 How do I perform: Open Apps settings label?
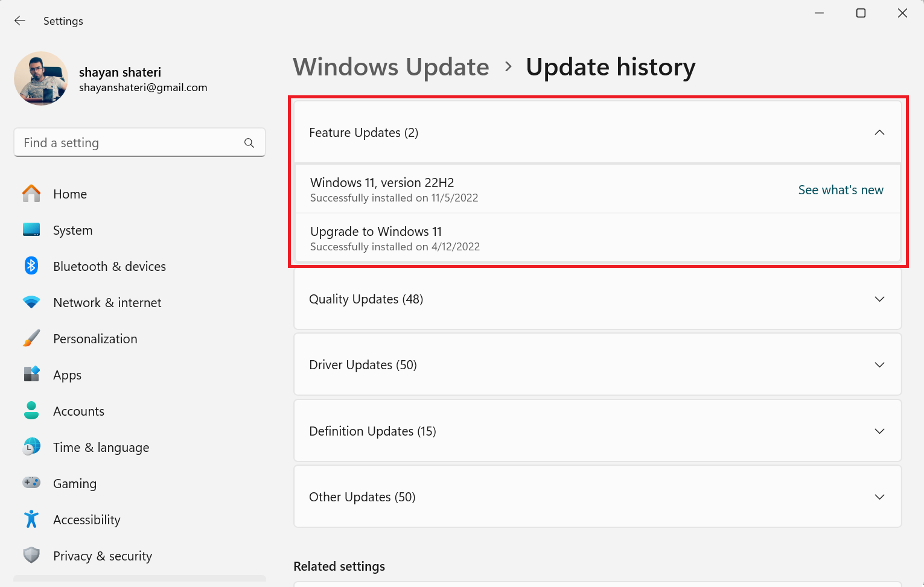67,376
